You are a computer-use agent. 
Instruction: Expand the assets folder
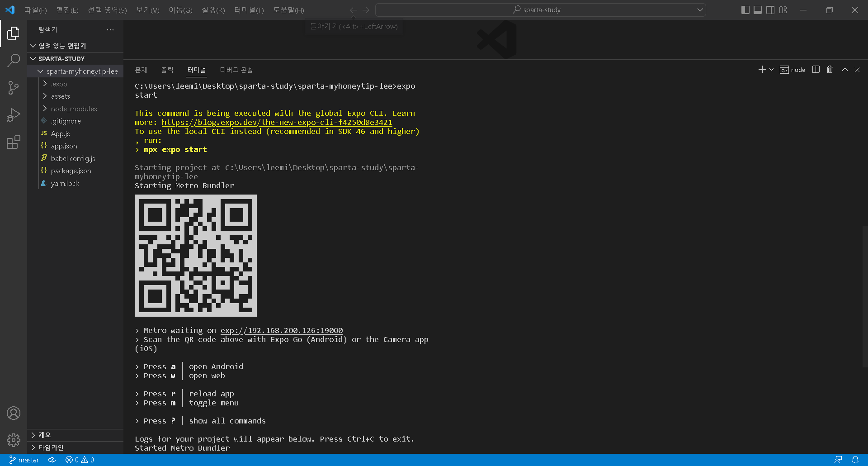tap(75, 96)
